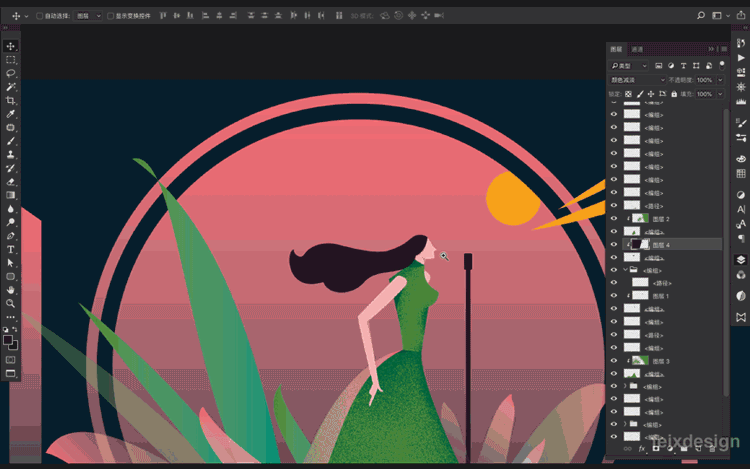750x469 pixels.
Task: Click the background color swatch
Action: coord(14,346)
